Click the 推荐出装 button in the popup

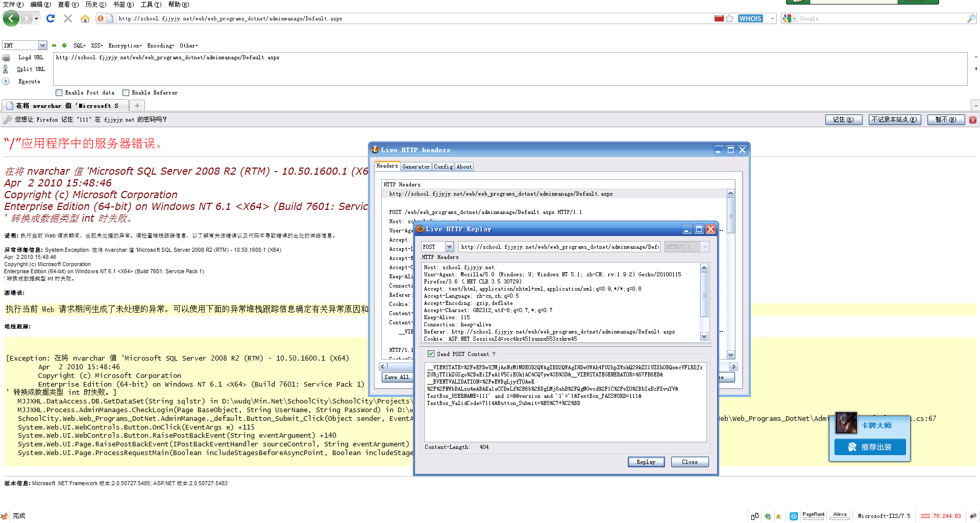pyautogui.click(x=870, y=447)
